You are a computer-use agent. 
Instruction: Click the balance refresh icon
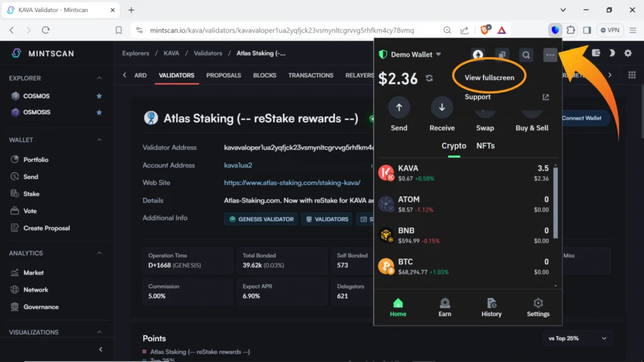pyautogui.click(x=430, y=79)
